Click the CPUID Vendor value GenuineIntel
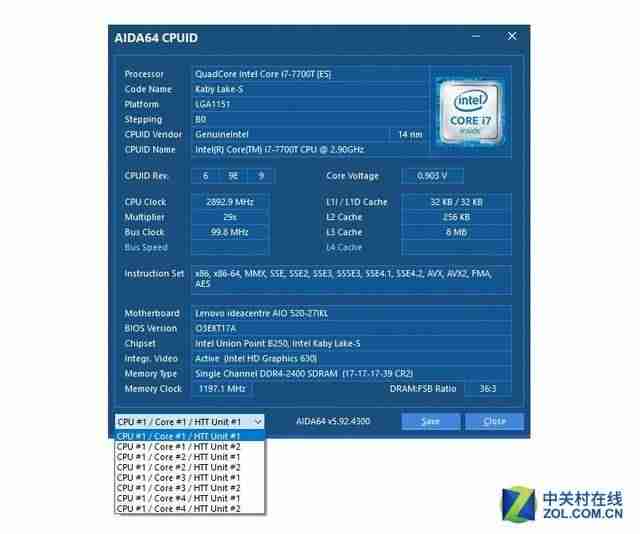This screenshot has height=534, width=640. (x=222, y=134)
